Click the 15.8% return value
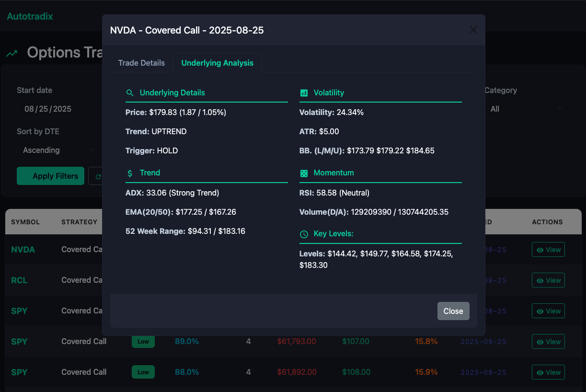The height and width of the screenshot is (392, 586). point(426,342)
